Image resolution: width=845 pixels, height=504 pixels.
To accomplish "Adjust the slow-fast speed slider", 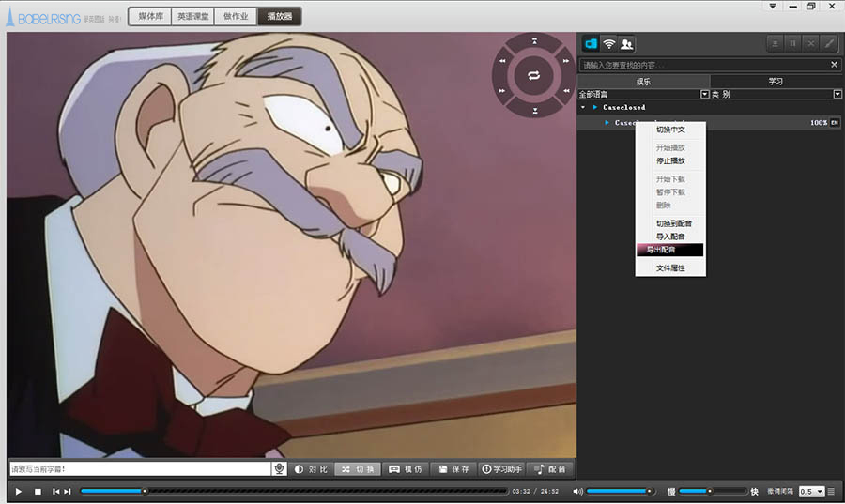I will click(713, 491).
